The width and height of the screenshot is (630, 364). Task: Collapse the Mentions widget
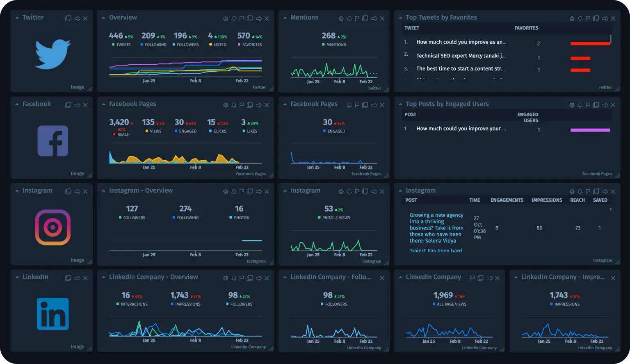tap(285, 18)
